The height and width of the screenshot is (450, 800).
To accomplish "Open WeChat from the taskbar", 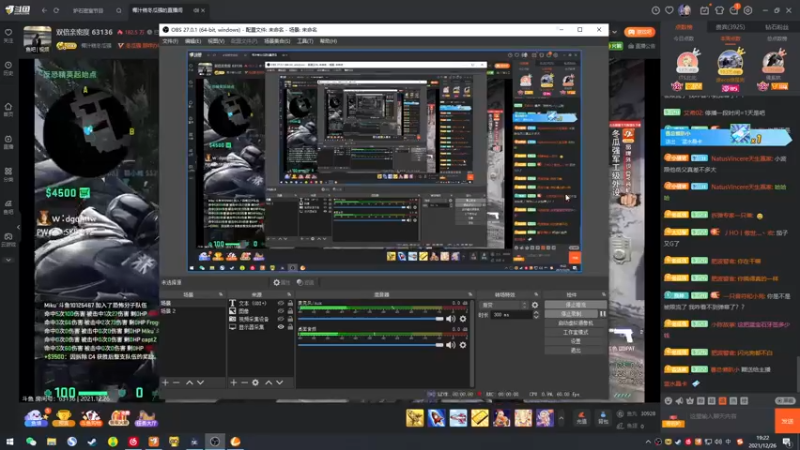I will click(31, 441).
